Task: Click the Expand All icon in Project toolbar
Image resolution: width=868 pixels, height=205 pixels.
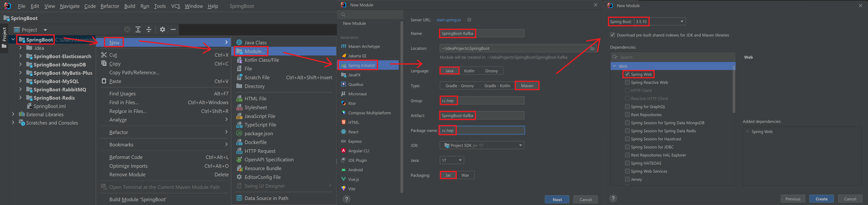Action: coord(138,30)
